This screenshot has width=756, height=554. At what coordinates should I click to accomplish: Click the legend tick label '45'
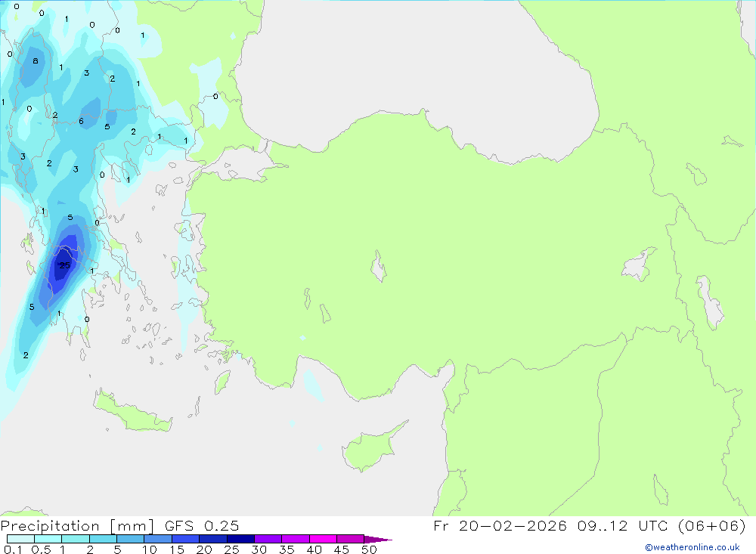pyautogui.click(x=342, y=549)
